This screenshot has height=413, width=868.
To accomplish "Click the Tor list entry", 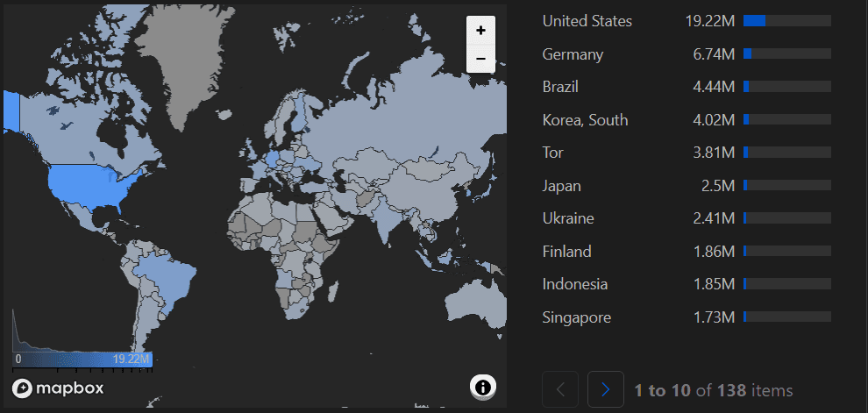I will [552, 153].
